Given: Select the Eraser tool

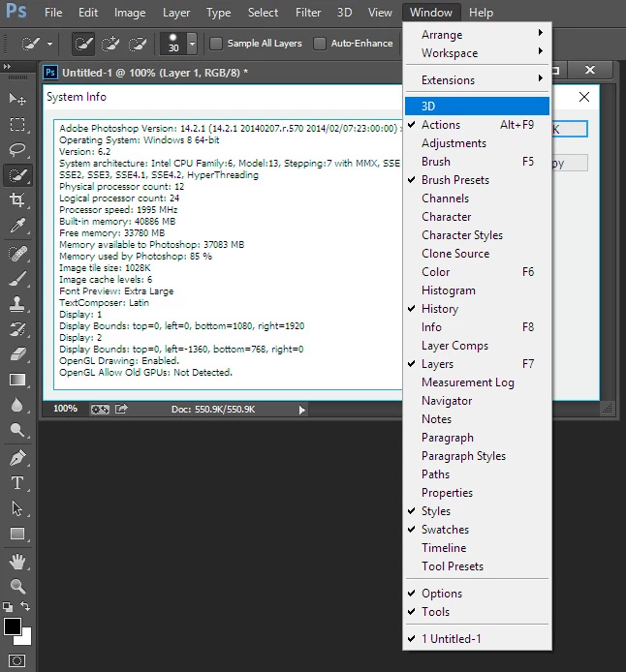Looking at the screenshot, I should tap(17, 354).
